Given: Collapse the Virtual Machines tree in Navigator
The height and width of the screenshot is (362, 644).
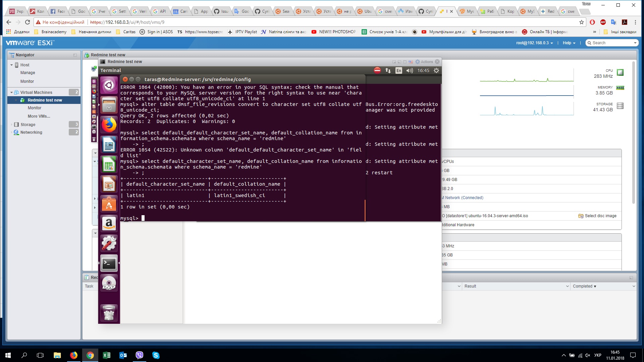Looking at the screenshot, I should point(11,92).
